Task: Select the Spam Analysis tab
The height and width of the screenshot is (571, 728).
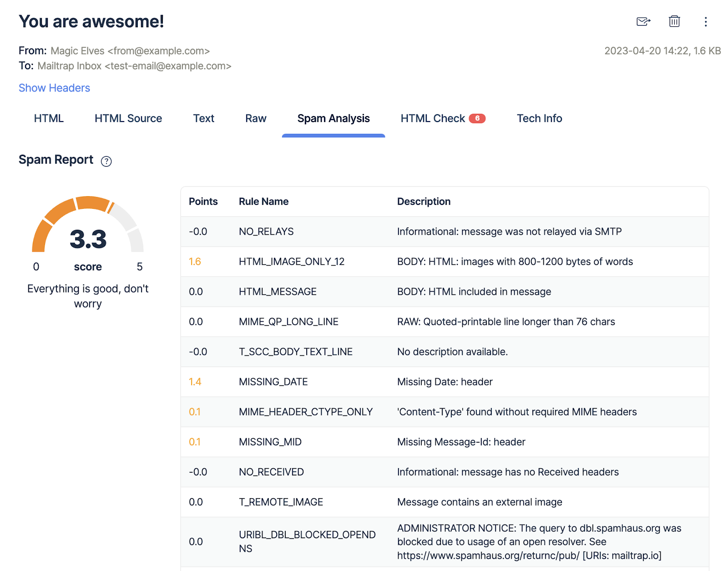Action: click(334, 118)
